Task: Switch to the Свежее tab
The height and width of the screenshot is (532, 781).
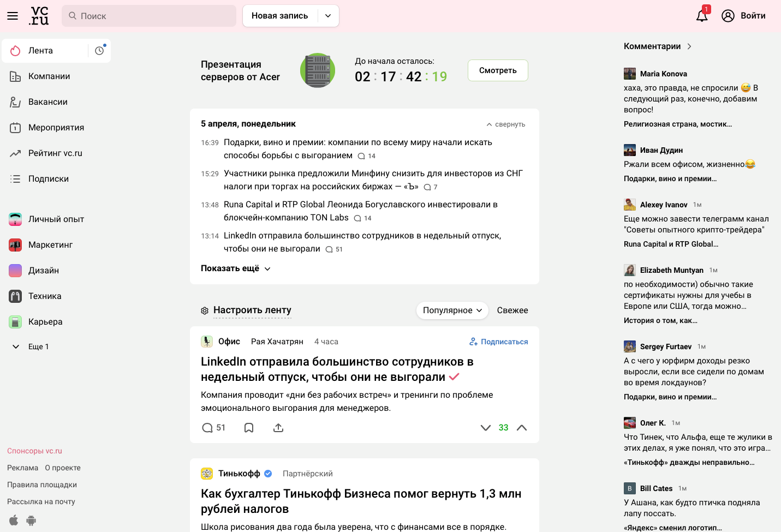Action: [512, 310]
